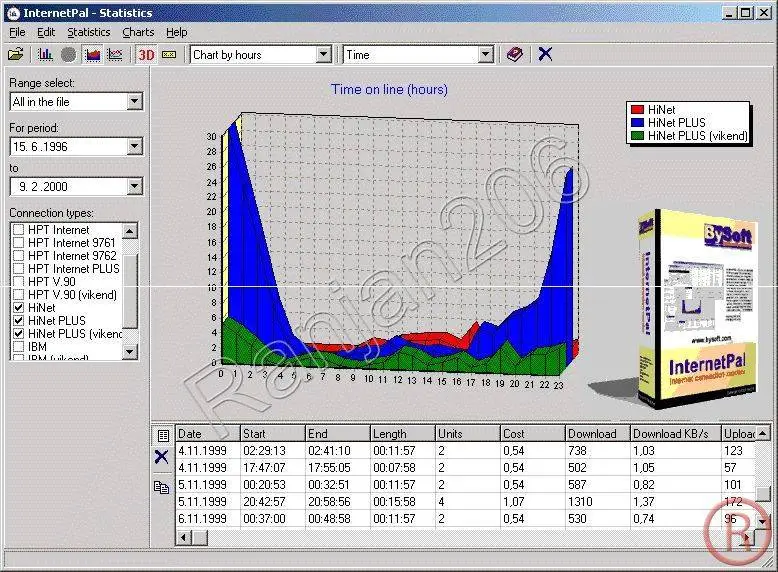Click the 0,74 download speed cell

(x=675, y=518)
